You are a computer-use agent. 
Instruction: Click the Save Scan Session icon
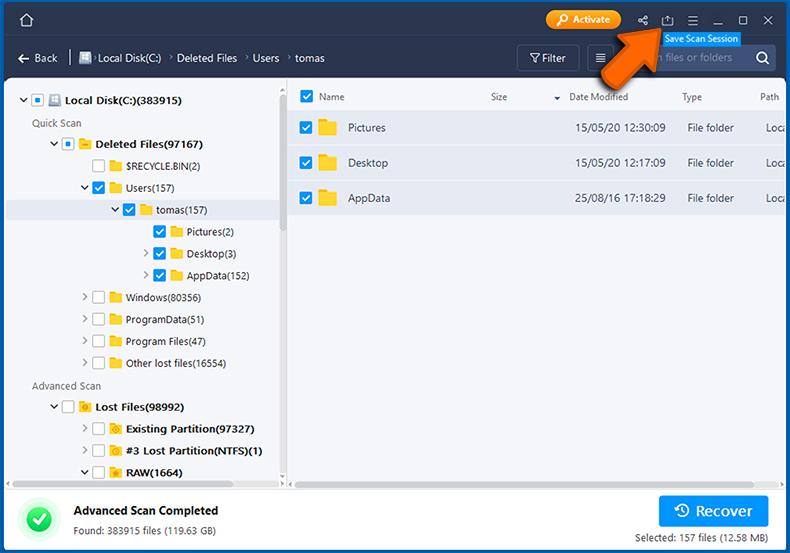[x=667, y=20]
